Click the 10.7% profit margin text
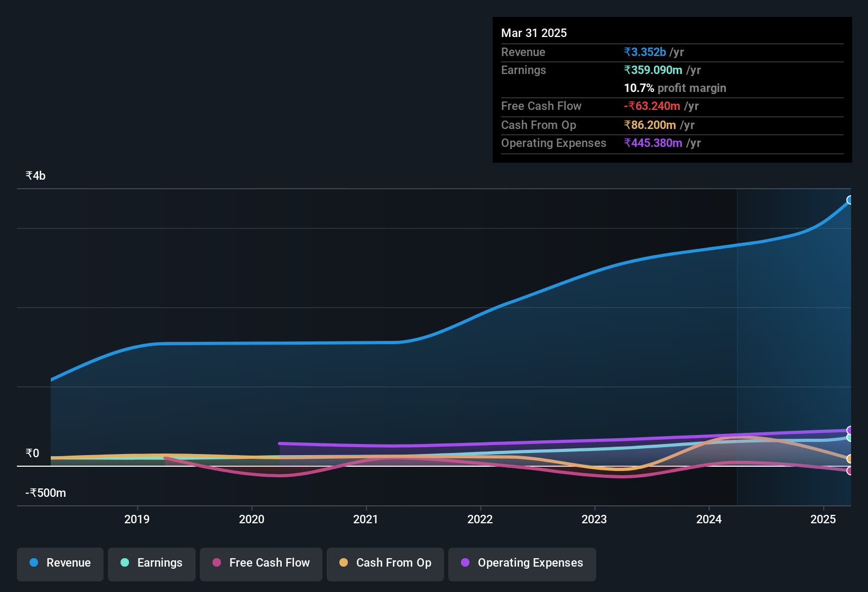This screenshot has height=592, width=868. pyautogui.click(x=675, y=88)
